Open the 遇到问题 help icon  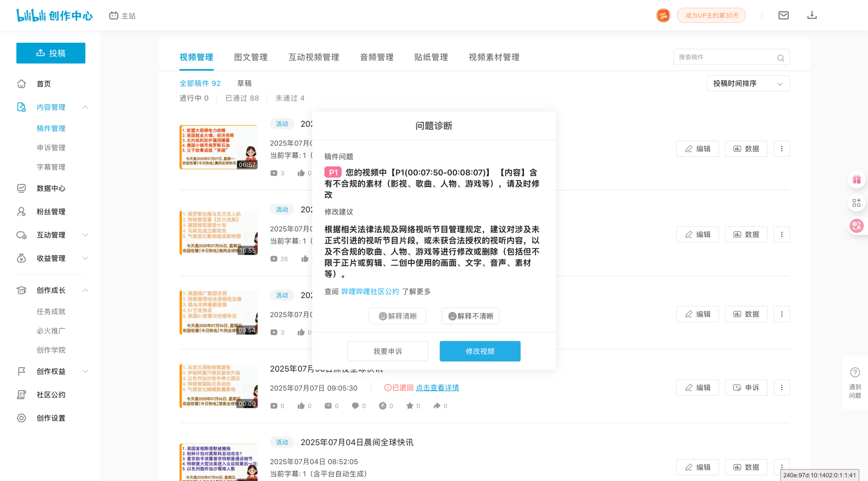point(855,383)
